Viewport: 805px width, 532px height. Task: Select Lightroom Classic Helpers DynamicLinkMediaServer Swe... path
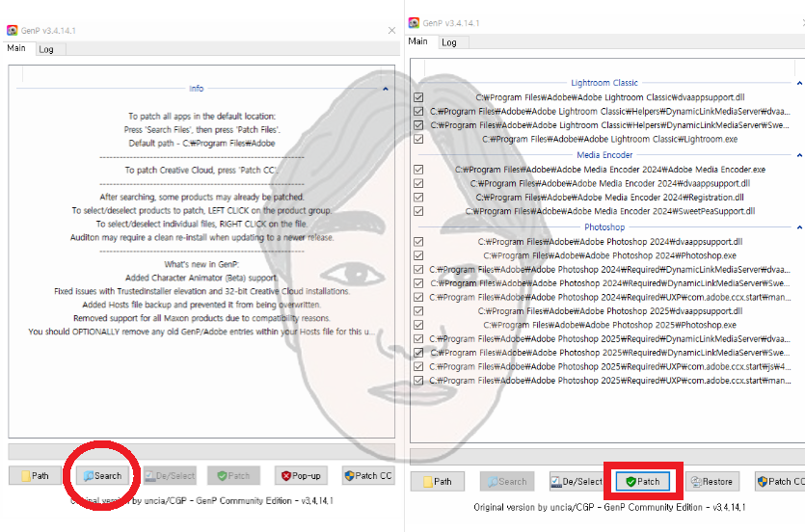[x=610, y=125]
